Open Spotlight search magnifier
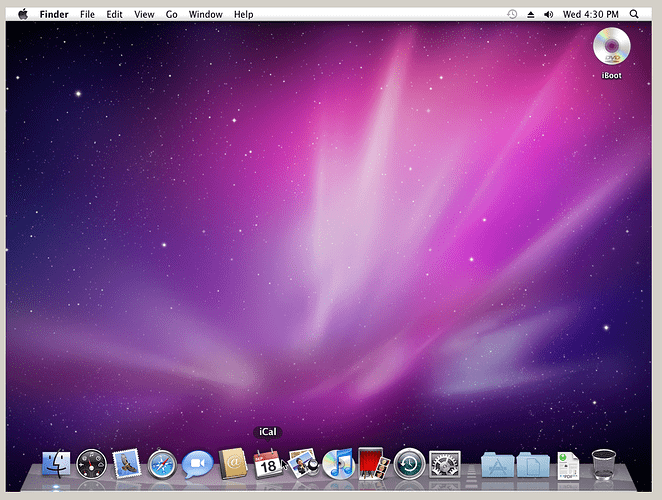 click(634, 14)
